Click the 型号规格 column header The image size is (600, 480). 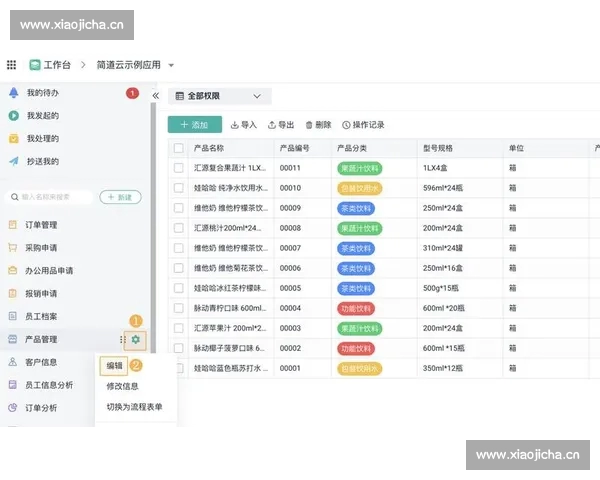coord(438,148)
